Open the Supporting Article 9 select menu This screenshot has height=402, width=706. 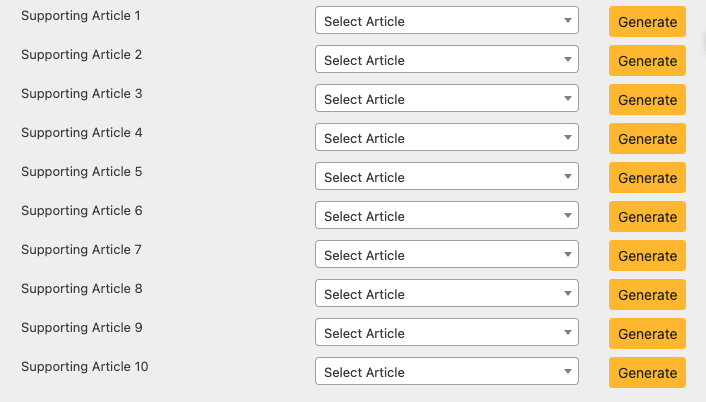point(446,333)
